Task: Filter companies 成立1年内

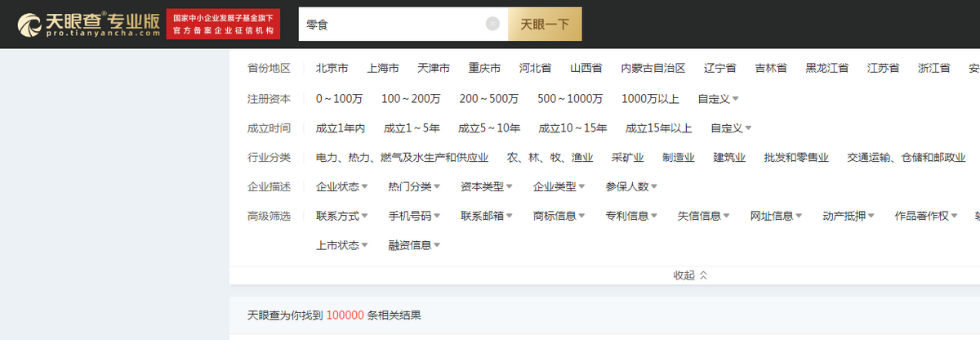Action: point(341,128)
